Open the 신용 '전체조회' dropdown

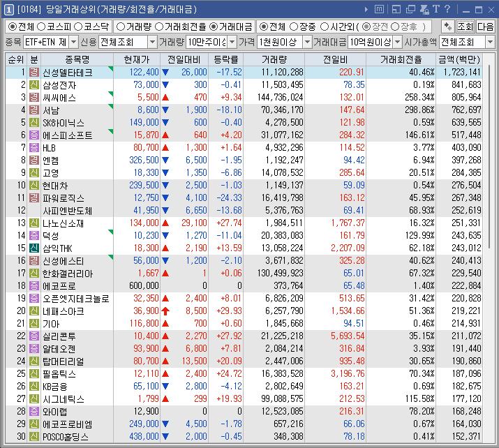tap(152, 42)
